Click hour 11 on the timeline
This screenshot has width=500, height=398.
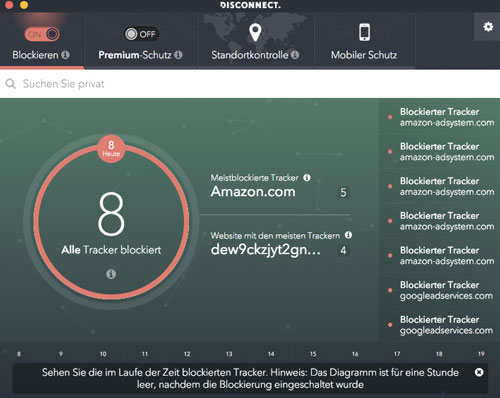click(145, 354)
